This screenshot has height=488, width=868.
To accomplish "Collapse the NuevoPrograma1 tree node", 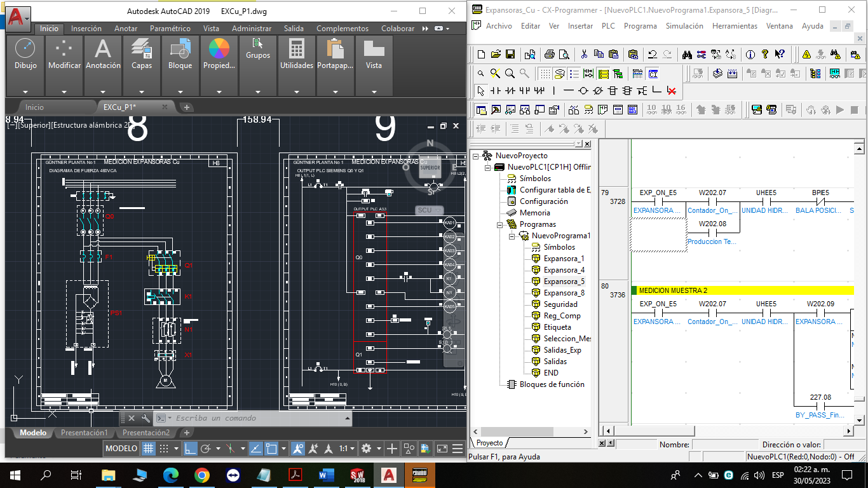I will [x=512, y=236].
